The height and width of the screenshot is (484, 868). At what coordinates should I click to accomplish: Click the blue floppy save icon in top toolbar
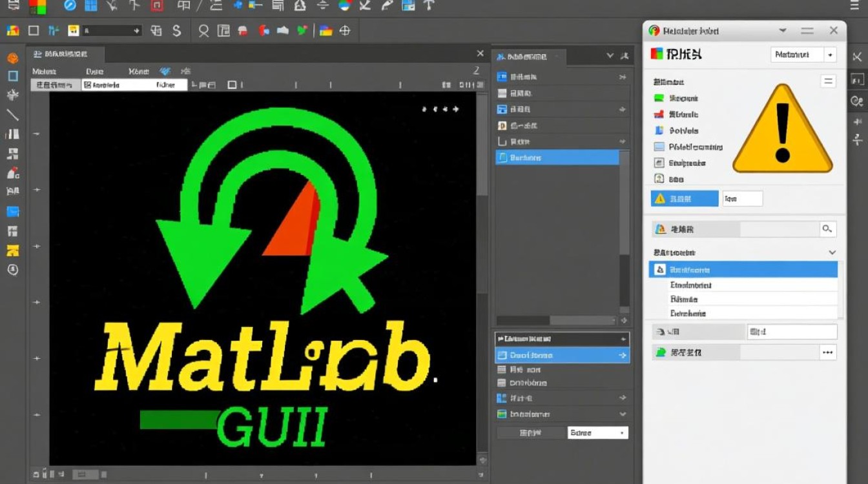click(x=408, y=6)
